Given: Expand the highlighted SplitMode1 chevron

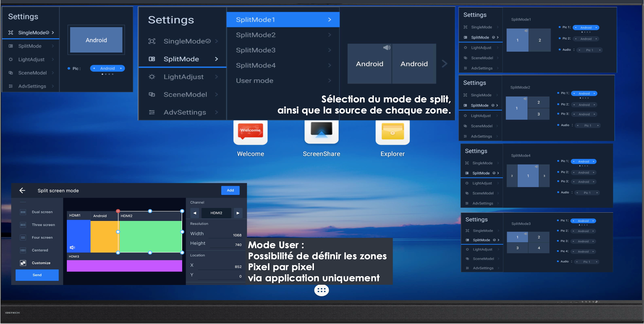Looking at the screenshot, I should (329, 20).
